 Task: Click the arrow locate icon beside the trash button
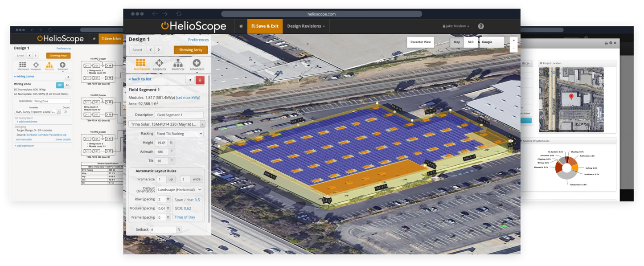coord(190,80)
